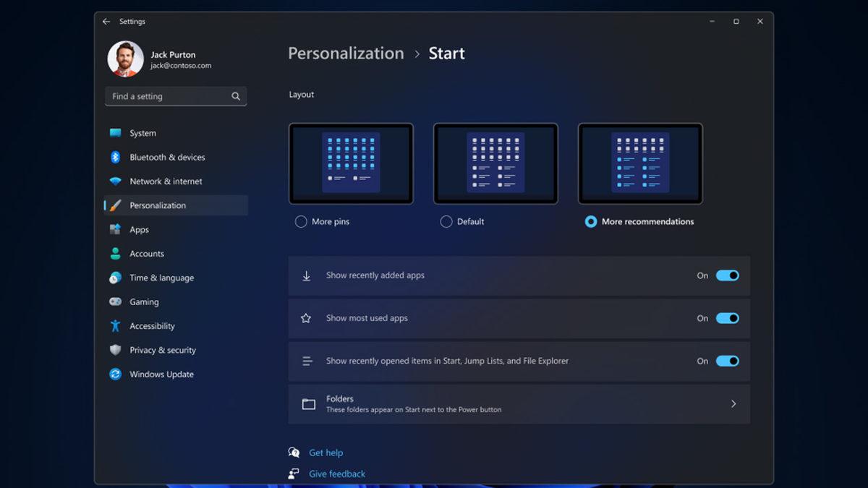Screen dimensions: 868x488
Task: Click the Get help link
Action: coord(326,452)
